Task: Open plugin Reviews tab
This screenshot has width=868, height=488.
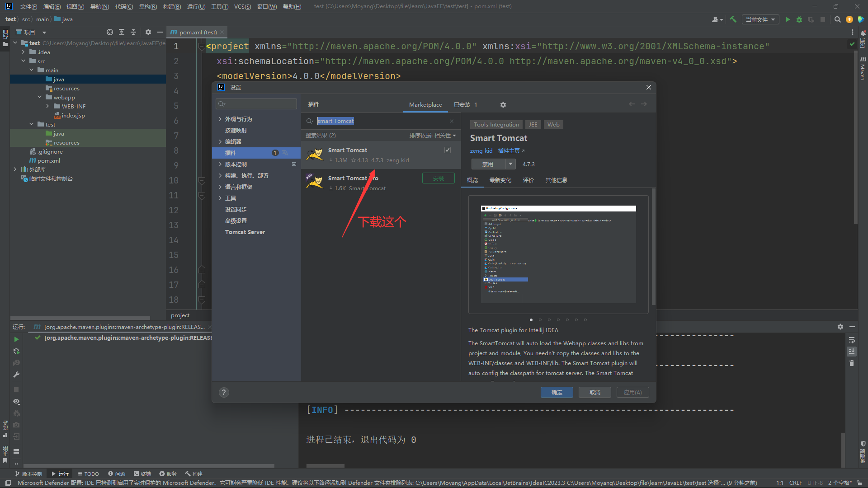Action: pyautogui.click(x=528, y=180)
